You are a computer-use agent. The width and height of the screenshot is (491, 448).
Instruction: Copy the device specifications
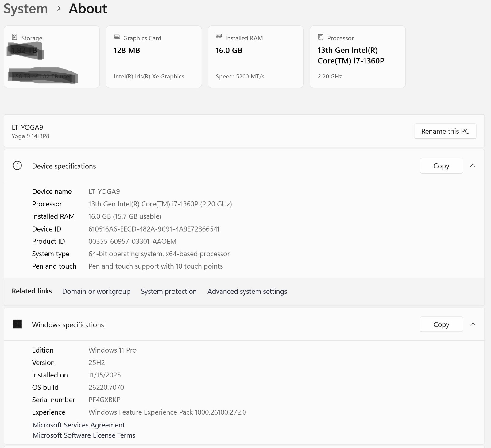(x=441, y=166)
